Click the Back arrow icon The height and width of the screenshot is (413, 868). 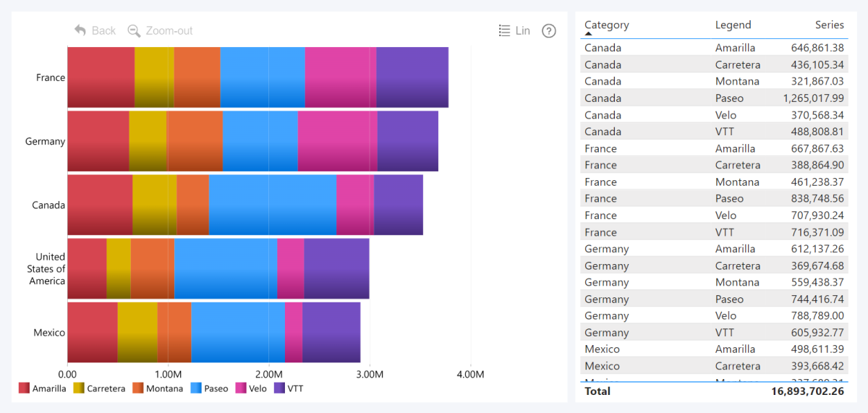pos(80,30)
